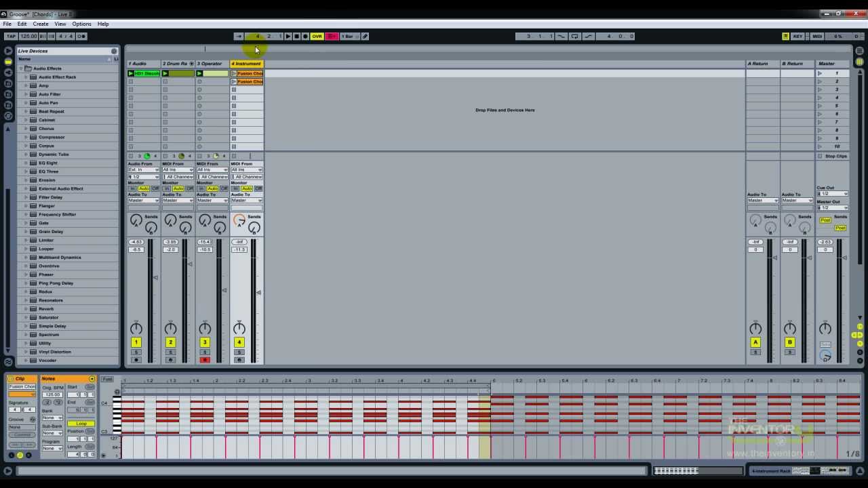Click the Stop Clips button
Image resolution: width=868 pixels, height=488 pixels.
[833, 156]
